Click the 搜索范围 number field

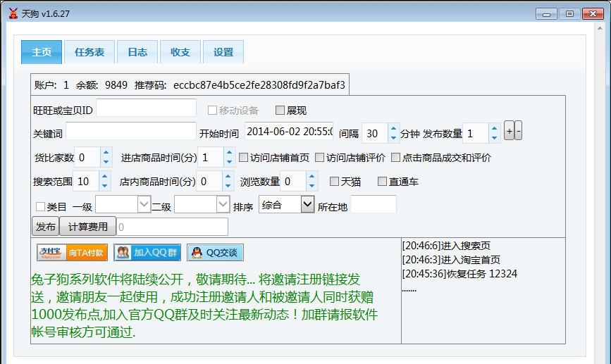(x=86, y=181)
